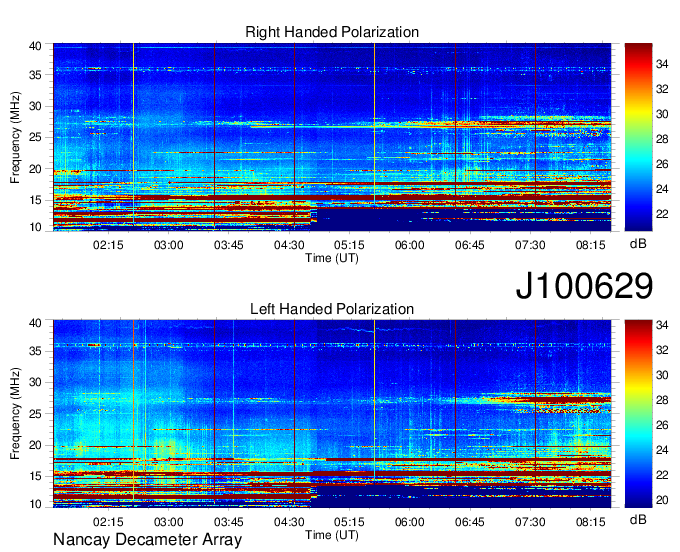Click 04:30 time tick under Right Handed plot
Viewport: 680px width, 552px height.
pos(289,245)
